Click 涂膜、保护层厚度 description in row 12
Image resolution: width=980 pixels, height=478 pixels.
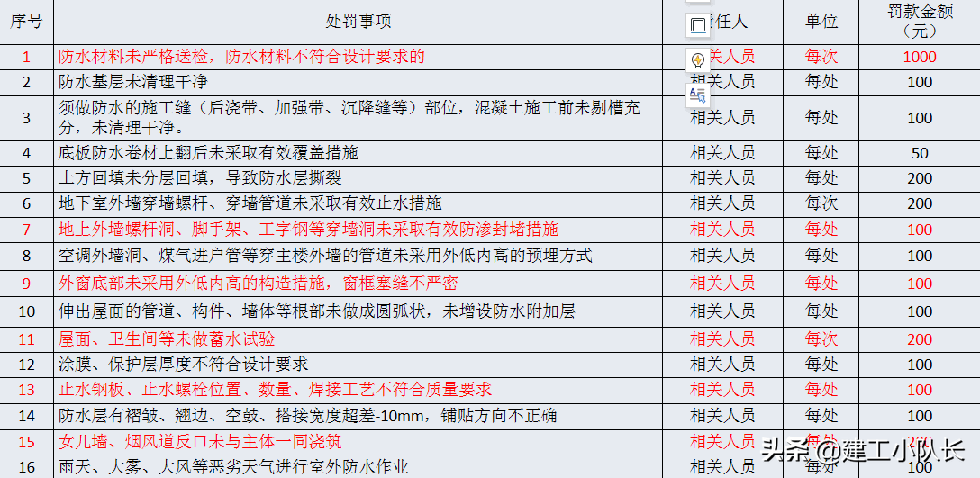click(x=358, y=365)
